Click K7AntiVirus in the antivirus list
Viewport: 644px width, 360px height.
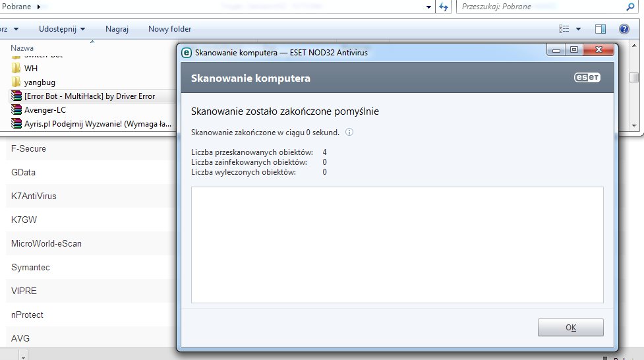34,196
